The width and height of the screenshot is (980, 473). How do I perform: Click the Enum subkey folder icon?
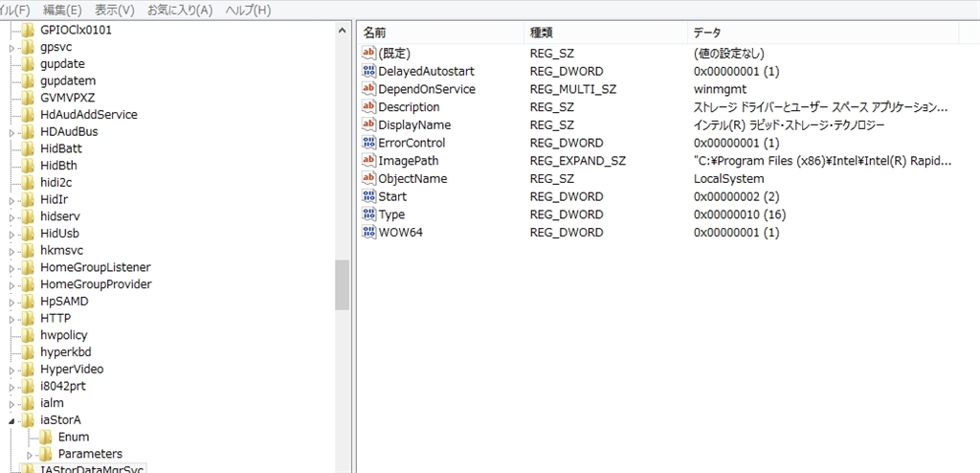[x=46, y=437]
